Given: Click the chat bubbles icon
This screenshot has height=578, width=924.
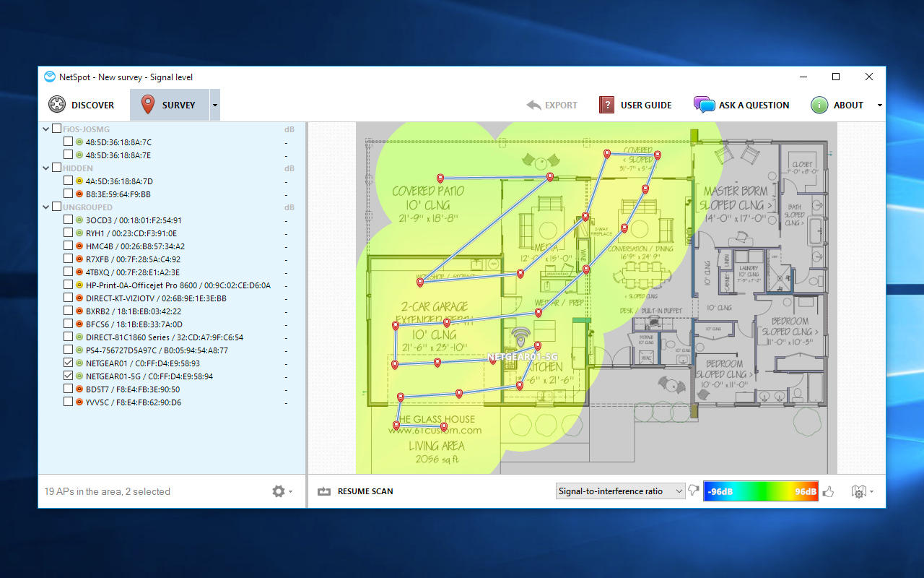Looking at the screenshot, I should [704, 105].
